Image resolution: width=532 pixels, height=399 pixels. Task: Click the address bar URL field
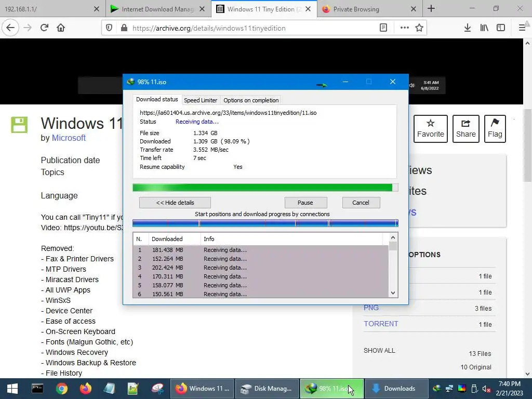tap(251, 28)
